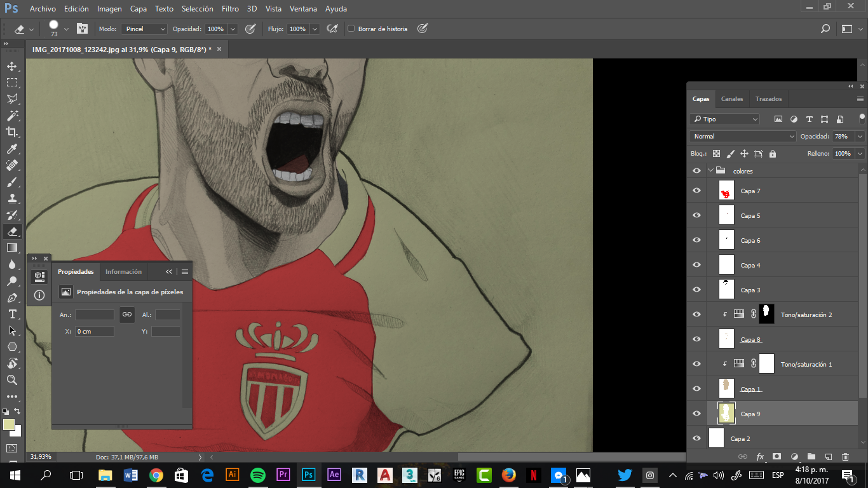Select the Healing Brush tool
Viewport: 868px width, 488px height.
point(11,165)
